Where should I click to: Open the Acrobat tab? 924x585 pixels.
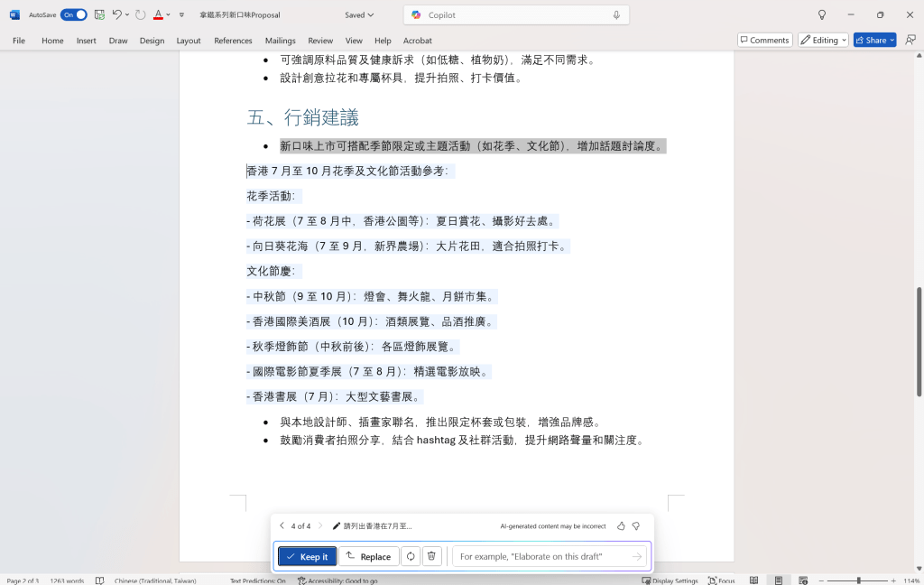point(417,40)
